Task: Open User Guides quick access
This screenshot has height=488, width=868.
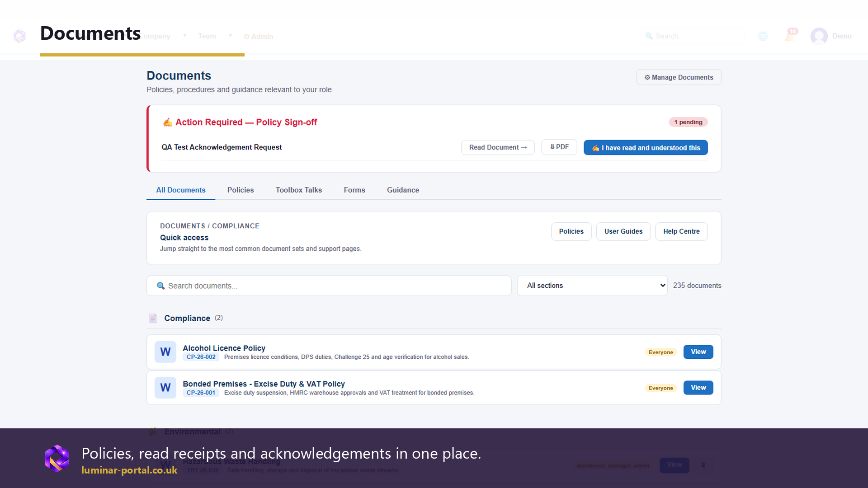Action: point(623,231)
